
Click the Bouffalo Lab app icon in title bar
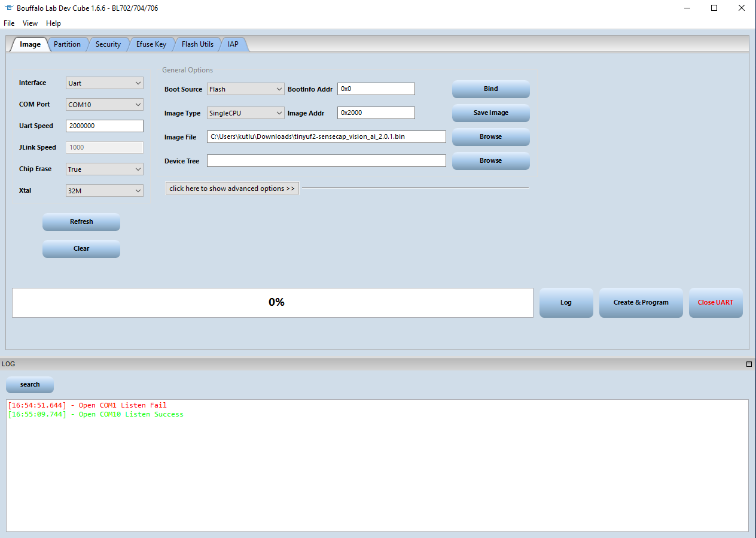pyautogui.click(x=8, y=8)
